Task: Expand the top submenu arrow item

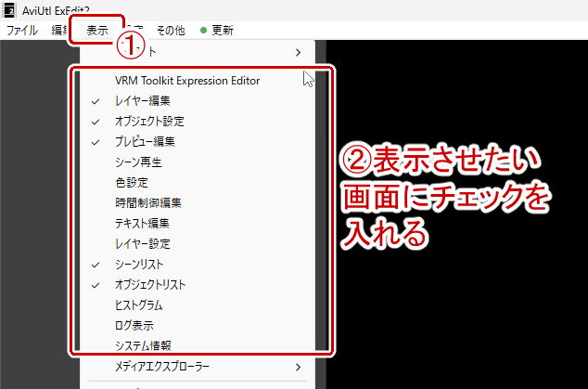Action: (198, 52)
